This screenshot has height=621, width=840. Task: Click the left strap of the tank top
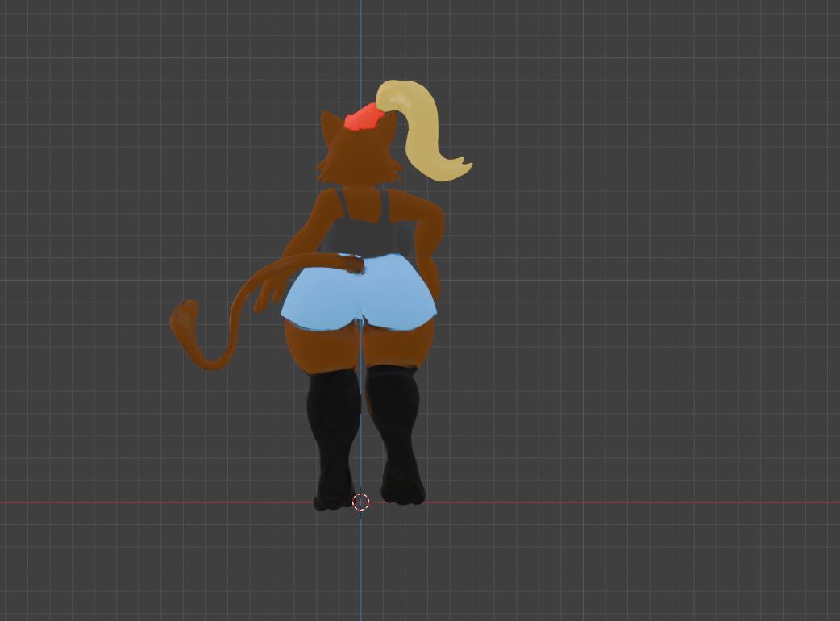[x=341, y=205]
